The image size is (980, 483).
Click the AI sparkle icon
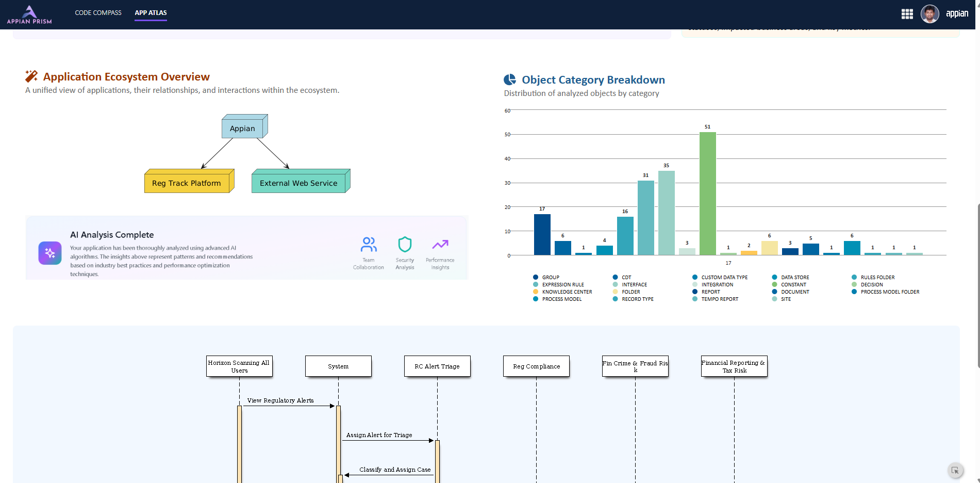(x=50, y=253)
